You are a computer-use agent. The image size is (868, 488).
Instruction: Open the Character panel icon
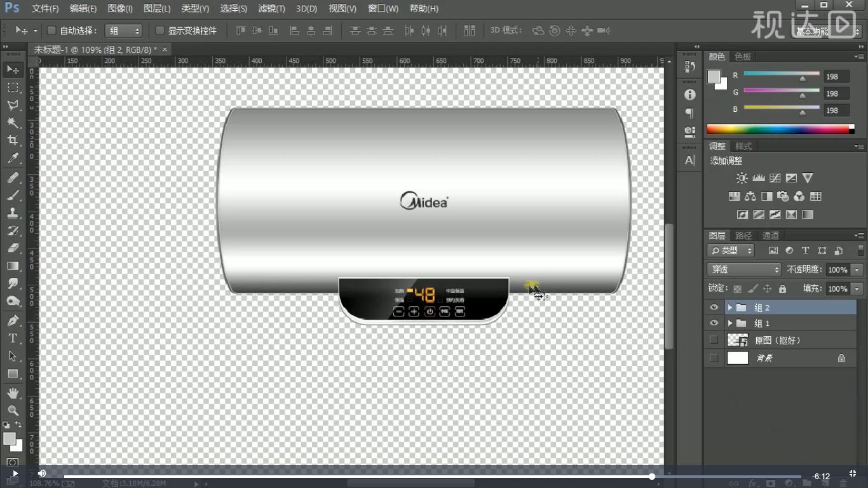pos(690,161)
